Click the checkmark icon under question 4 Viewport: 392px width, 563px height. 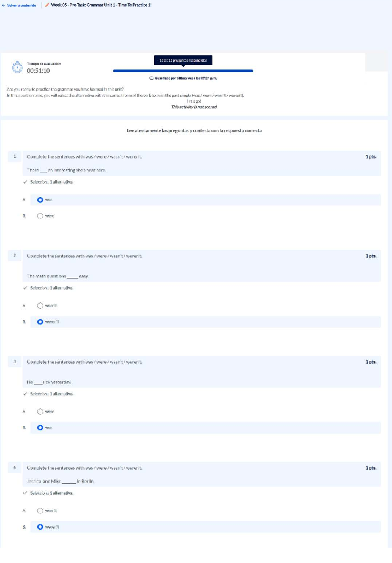pos(25,493)
